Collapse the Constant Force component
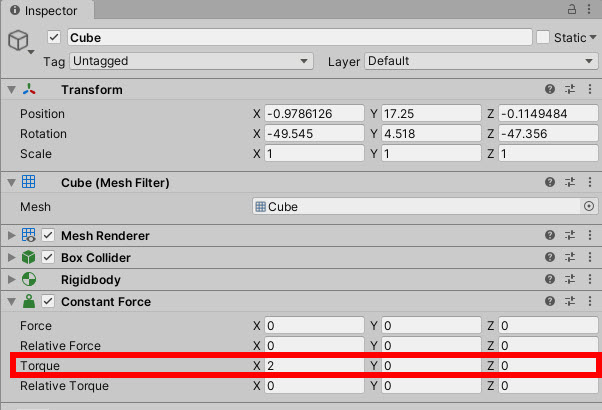Viewport: 602px width, 410px height. pos(12,302)
